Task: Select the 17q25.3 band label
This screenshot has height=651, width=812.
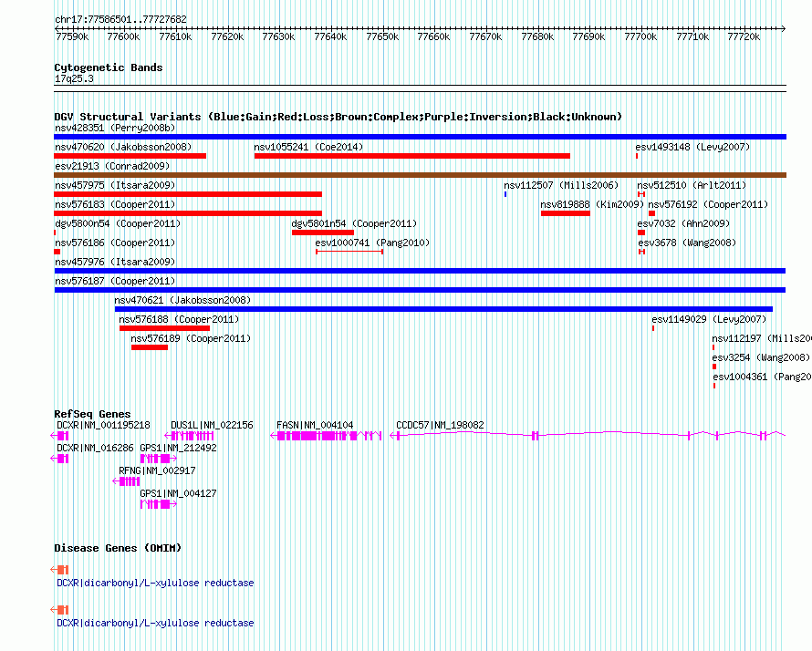Action: click(x=74, y=78)
